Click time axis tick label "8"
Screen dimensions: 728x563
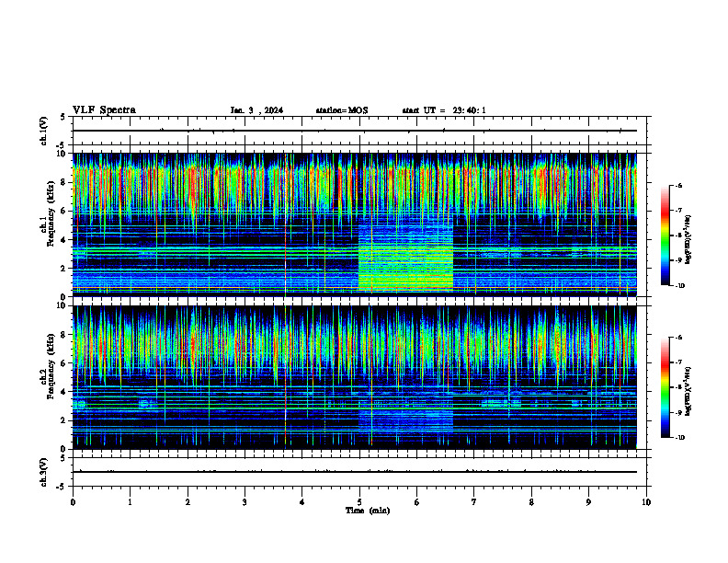pos(531,502)
